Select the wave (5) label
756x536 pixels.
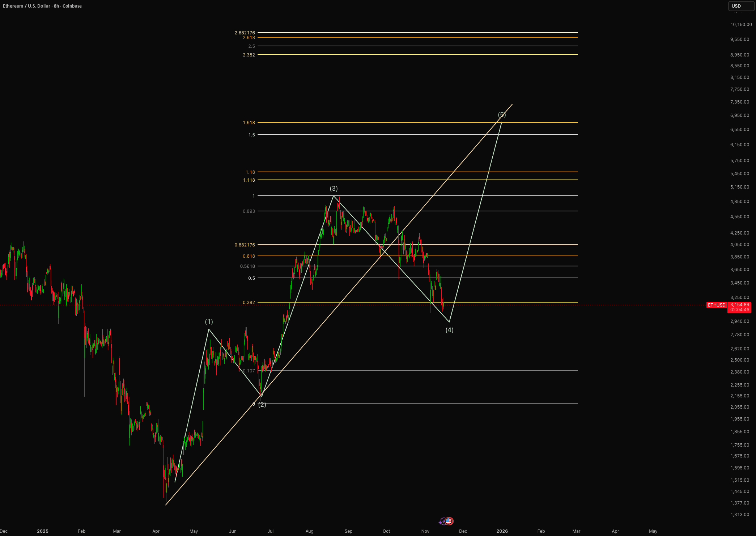click(502, 115)
